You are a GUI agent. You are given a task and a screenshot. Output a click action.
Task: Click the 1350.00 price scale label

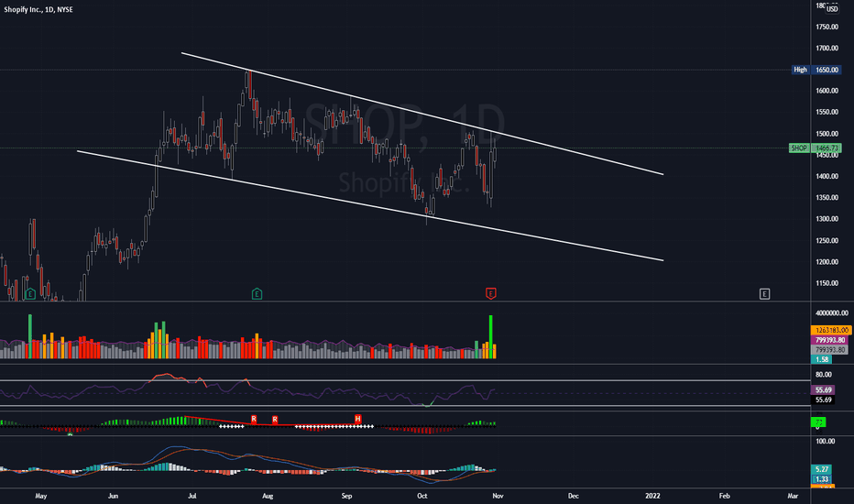tap(827, 197)
